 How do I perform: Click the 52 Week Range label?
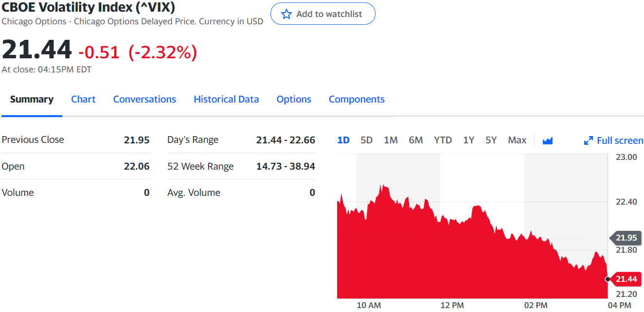click(x=200, y=166)
